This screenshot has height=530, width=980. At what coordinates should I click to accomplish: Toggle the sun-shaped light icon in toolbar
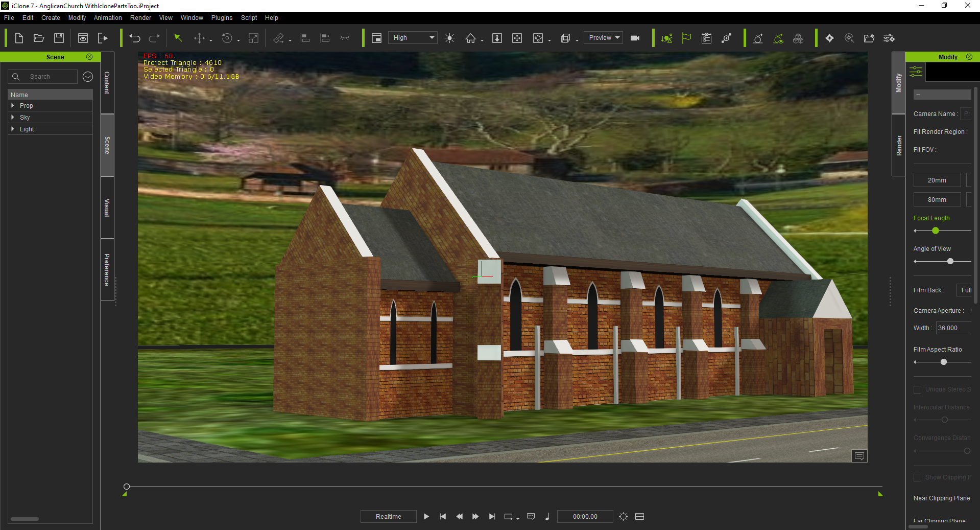click(x=449, y=38)
